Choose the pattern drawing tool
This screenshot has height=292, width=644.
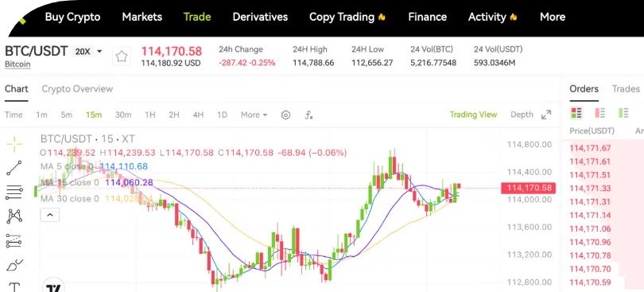click(x=14, y=216)
